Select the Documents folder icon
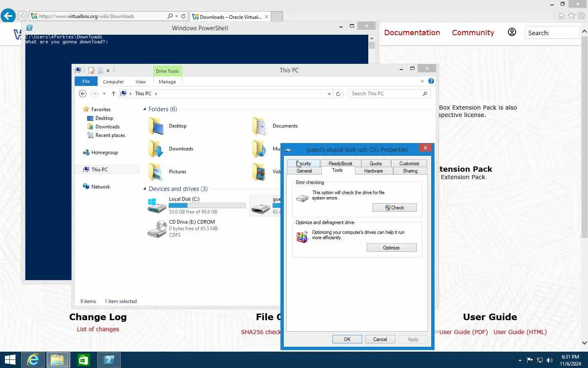588x368 pixels. pos(260,126)
